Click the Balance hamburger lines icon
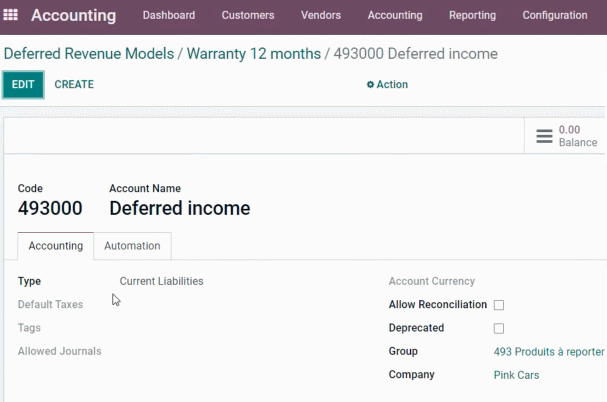The height and width of the screenshot is (402, 607). pyautogui.click(x=544, y=136)
